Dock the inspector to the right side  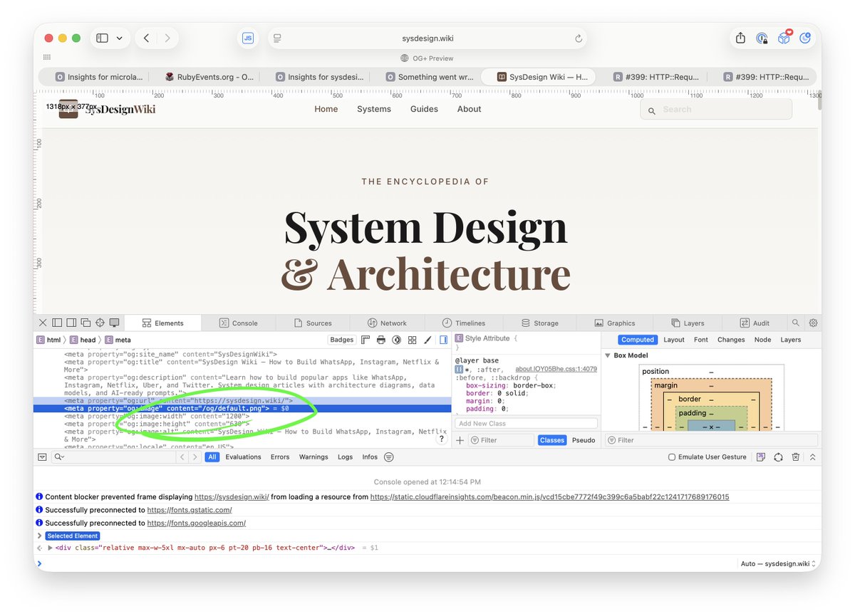tap(71, 323)
